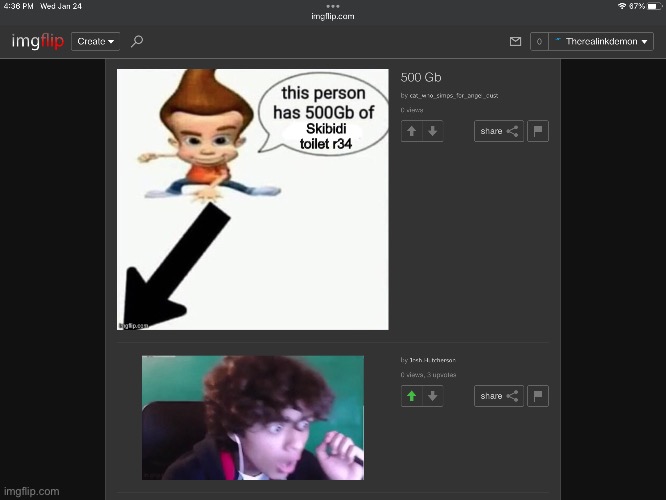Upvote the 500 Gb meme
666x500 pixels.
(x=411, y=131)
